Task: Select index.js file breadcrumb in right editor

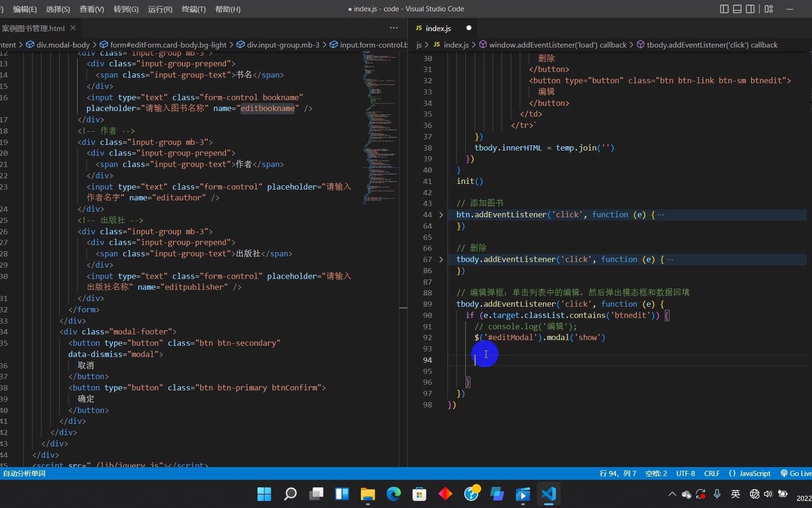Action: 456,45
